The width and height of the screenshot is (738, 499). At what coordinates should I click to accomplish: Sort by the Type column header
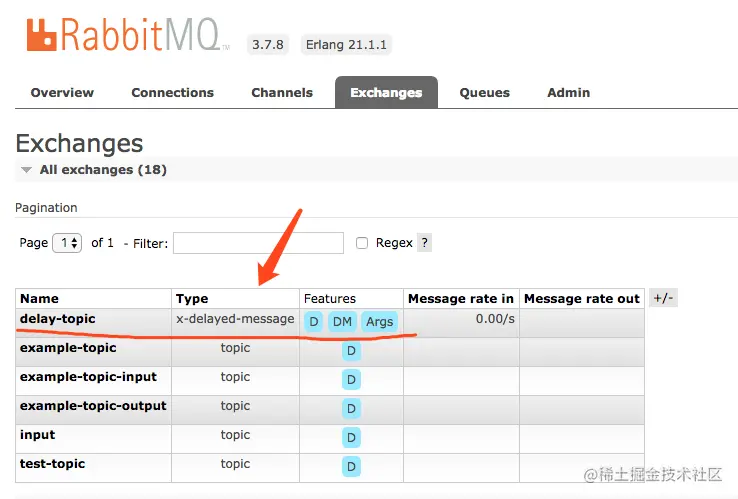[x=192, y=298]
